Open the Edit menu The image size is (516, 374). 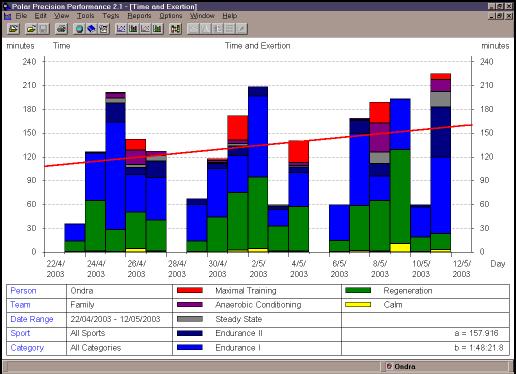pos(41,16)
